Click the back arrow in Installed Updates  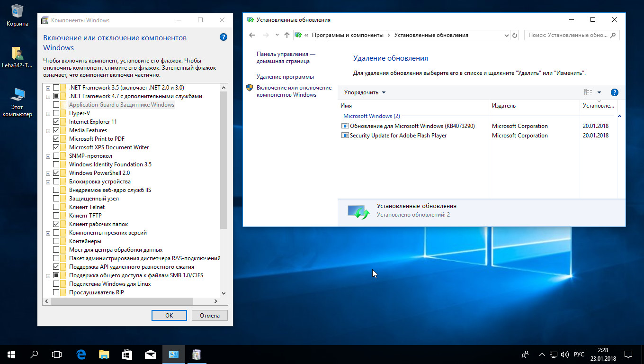[252, 35]
